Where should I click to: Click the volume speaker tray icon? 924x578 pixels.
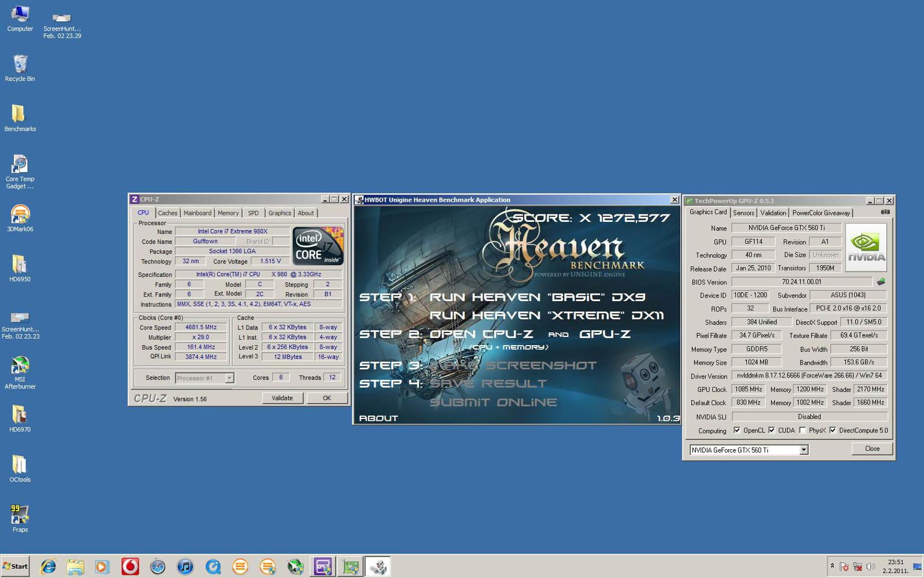point(870,566)
